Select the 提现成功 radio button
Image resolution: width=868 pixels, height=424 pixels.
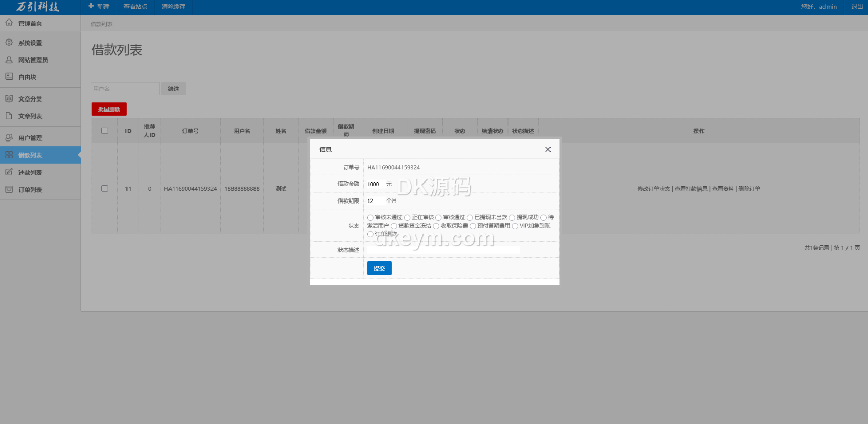tap(512, 218)
